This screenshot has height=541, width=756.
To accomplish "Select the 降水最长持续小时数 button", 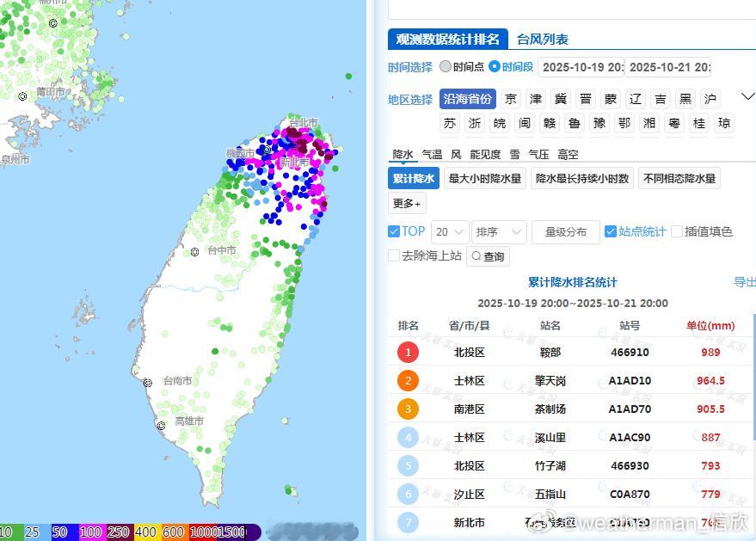I will [x=582, y=178].
